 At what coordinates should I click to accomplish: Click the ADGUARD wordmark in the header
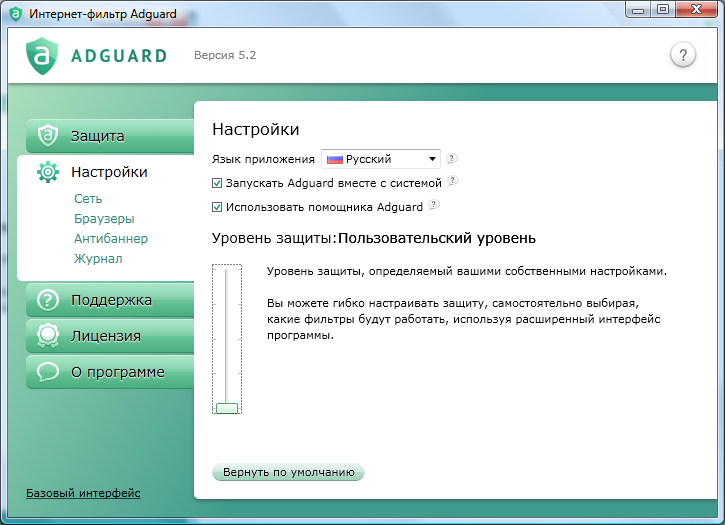pos(119,56)
